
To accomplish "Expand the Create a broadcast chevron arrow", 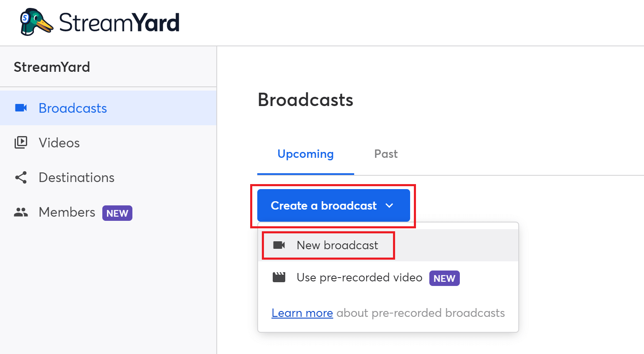I will tap(389, 205).
